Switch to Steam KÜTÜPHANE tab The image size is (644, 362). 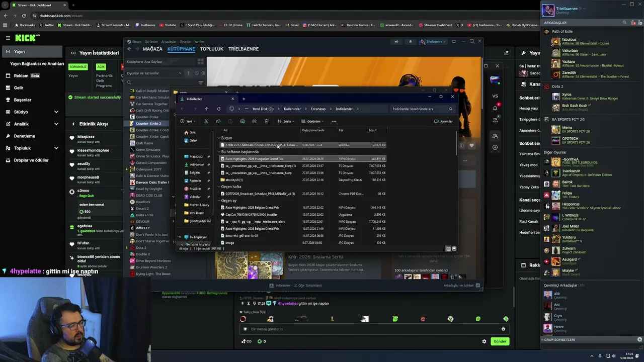coord(181,49)
